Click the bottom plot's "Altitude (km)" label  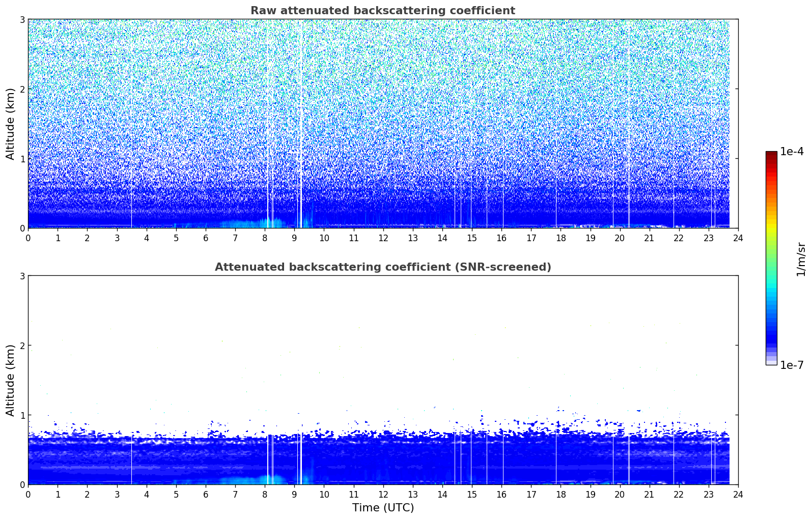point(10,380)
